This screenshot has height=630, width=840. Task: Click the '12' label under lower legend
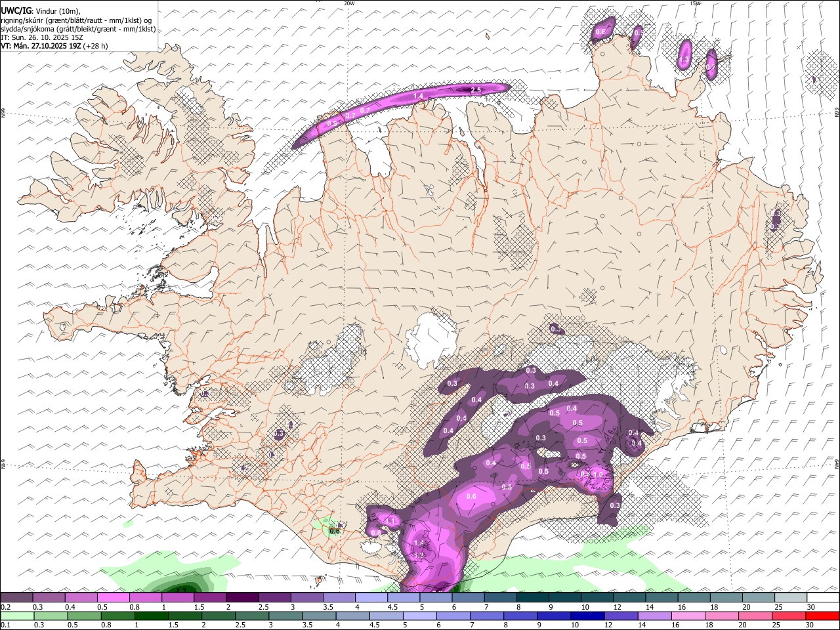[x=608, y=625]
